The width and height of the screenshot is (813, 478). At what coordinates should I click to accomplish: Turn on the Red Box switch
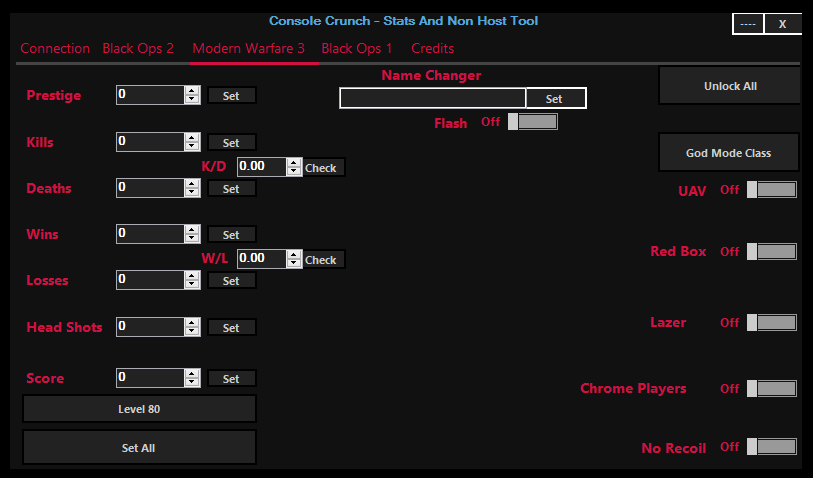(772, 251)
